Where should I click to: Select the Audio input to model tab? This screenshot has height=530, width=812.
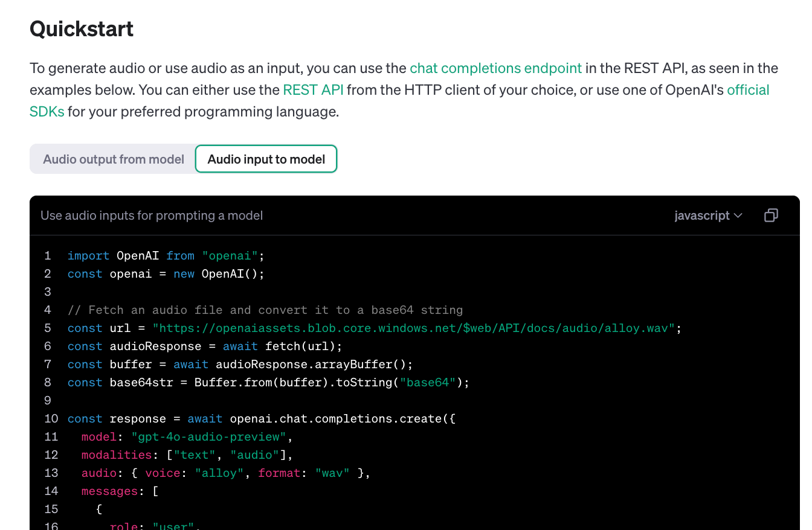click(266, 159)
